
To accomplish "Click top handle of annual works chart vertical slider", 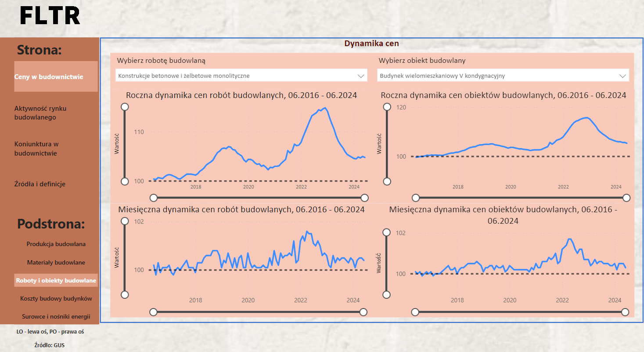I will pos(125,107).
